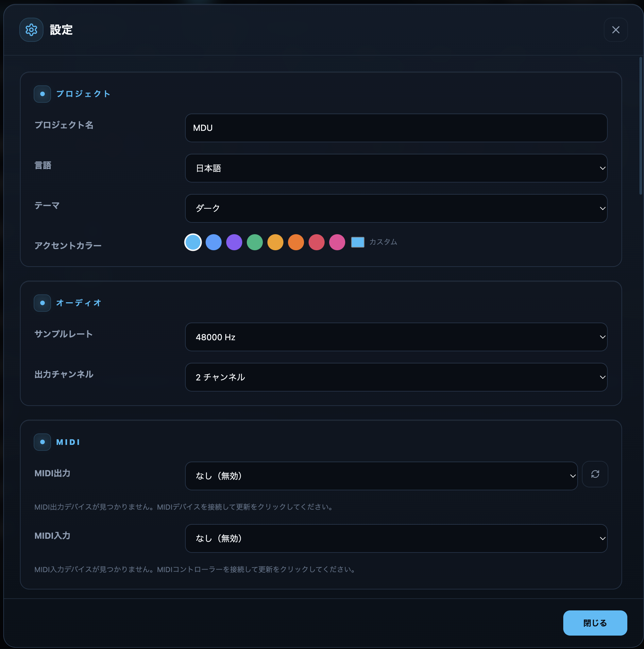The width and height of the screenshot is (644, 649).
Task: Click the カスタム label
Action: (383, 242)
